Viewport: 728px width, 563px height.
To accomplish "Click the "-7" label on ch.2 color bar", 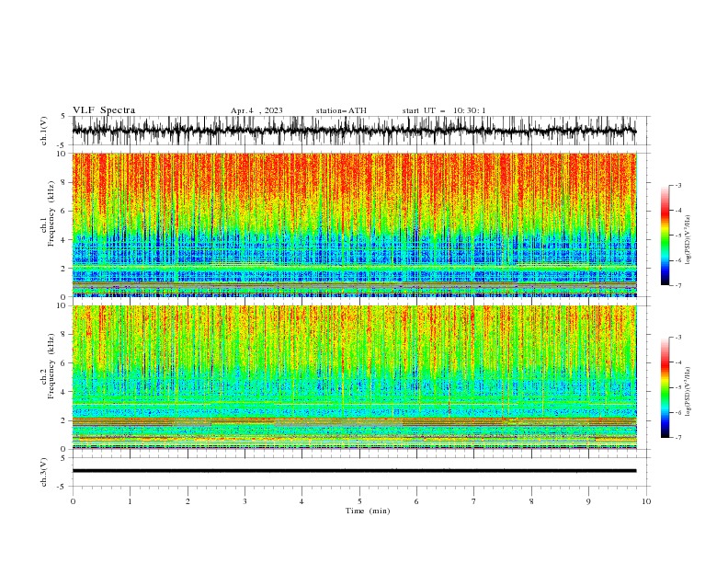I will [x=677, y=437].
